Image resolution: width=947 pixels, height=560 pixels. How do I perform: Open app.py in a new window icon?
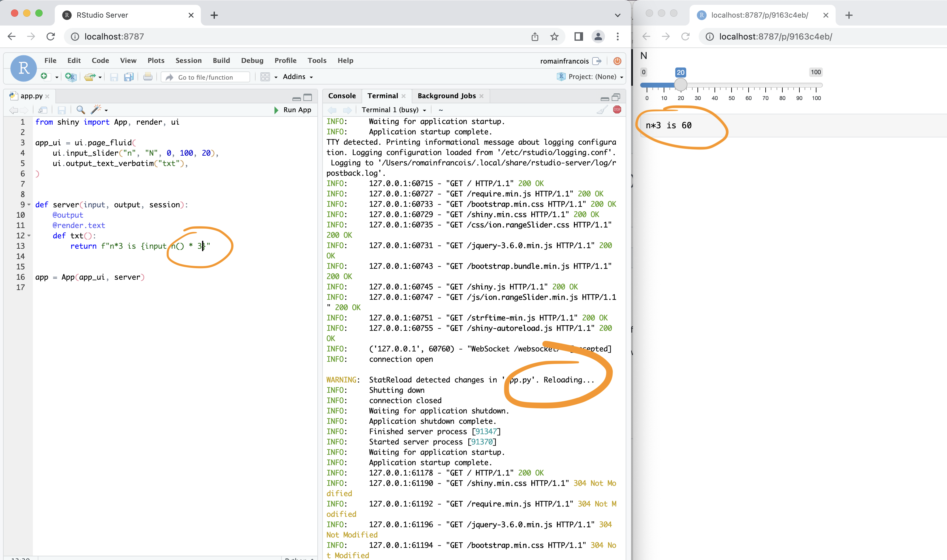(43, 110)
